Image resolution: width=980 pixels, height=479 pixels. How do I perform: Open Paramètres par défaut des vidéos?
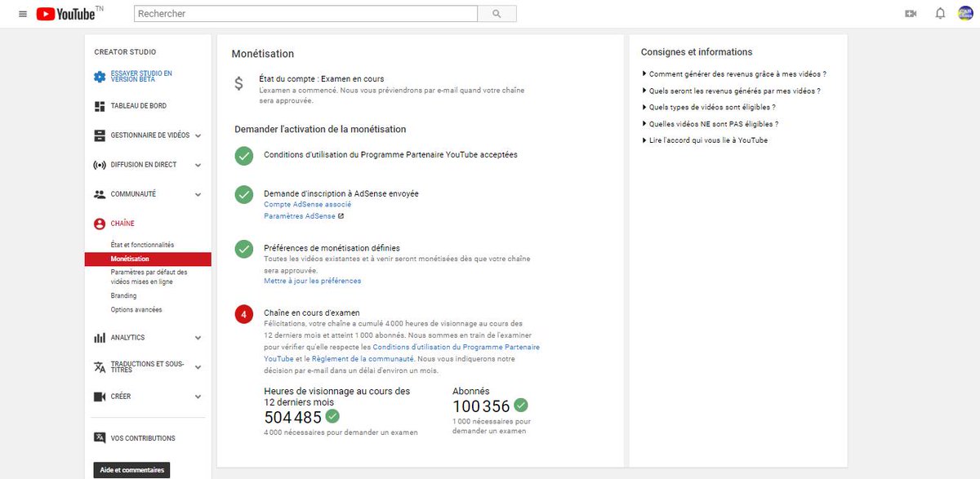[x=149, y=277]
